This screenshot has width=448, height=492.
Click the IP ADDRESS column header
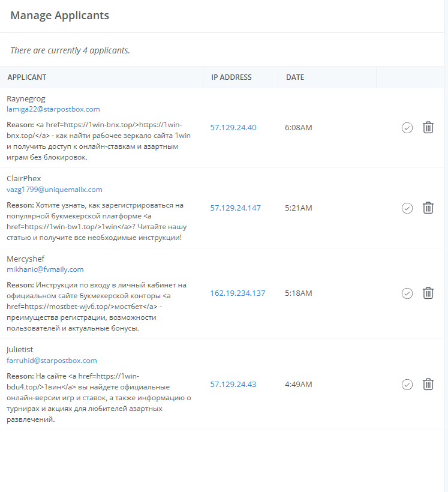coord(231,77)
